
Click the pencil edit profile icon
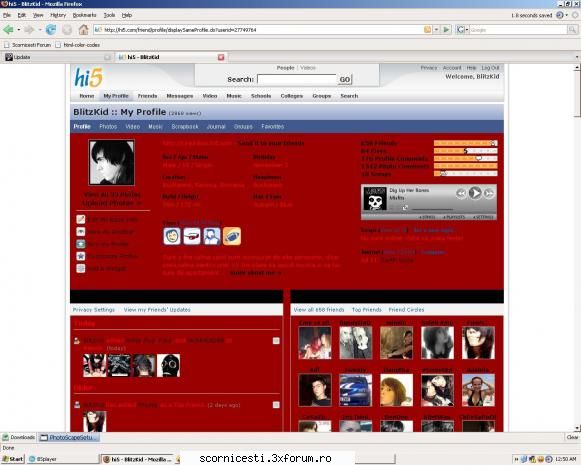point(81,219)
